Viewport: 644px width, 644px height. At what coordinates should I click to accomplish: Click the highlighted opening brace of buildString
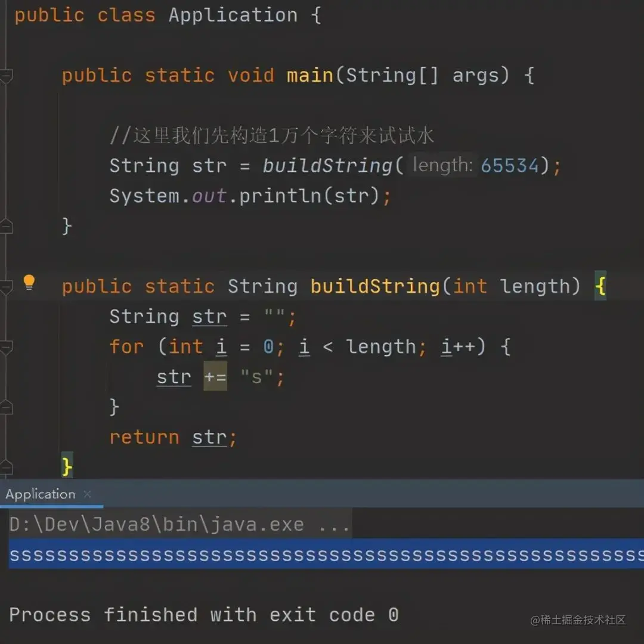click(x=600, y=286)
